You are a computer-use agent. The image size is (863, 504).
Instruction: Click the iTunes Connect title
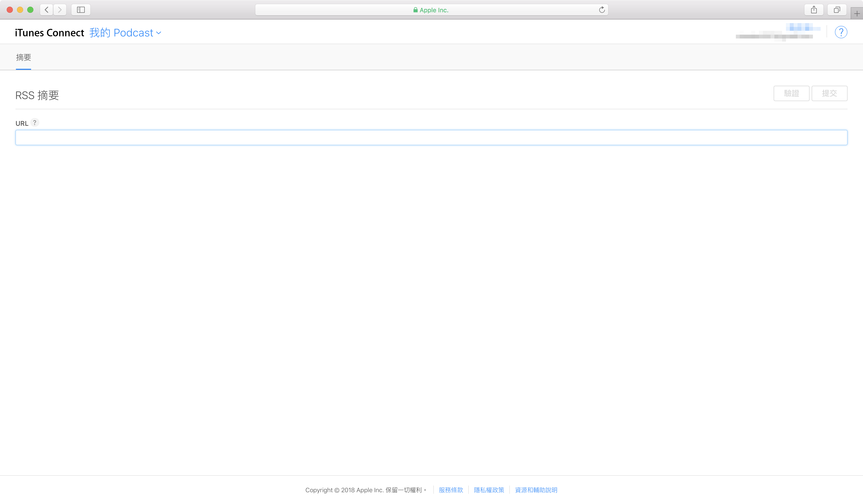(x=49, y=33)
